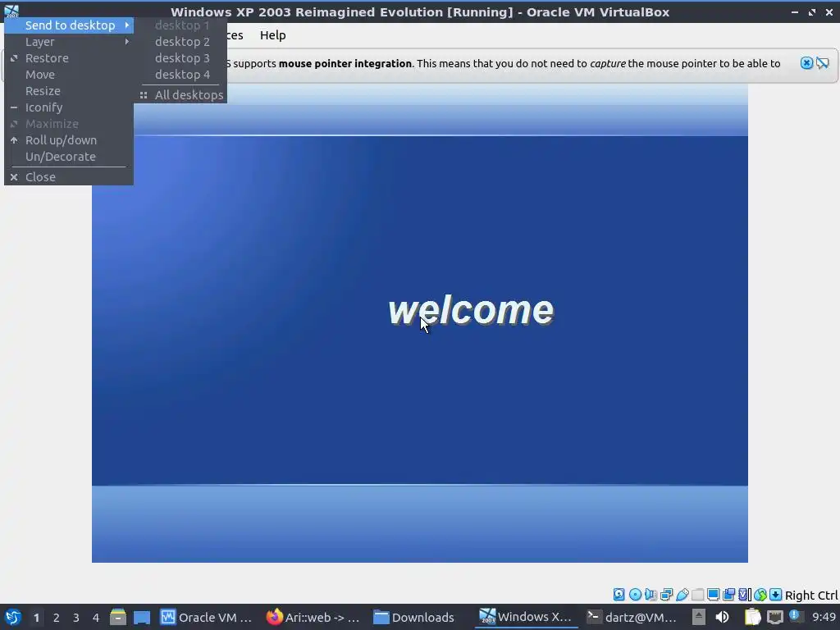
Task: Click the 9:49 clock in the panel
Action: coord(824,617)
